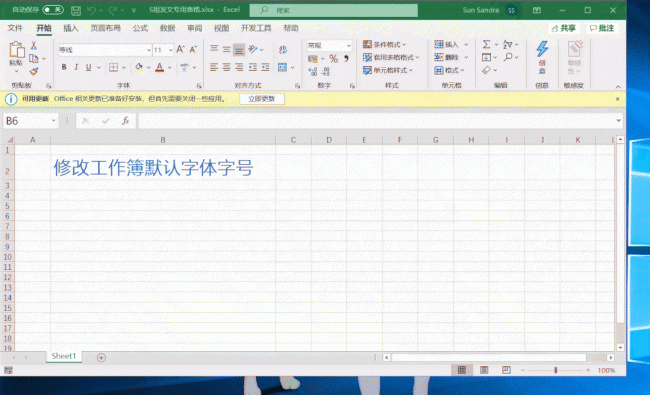Click the Save icon in title bar
The width and height of the screenshot is (650, 395).
click(x=76, y=10)
